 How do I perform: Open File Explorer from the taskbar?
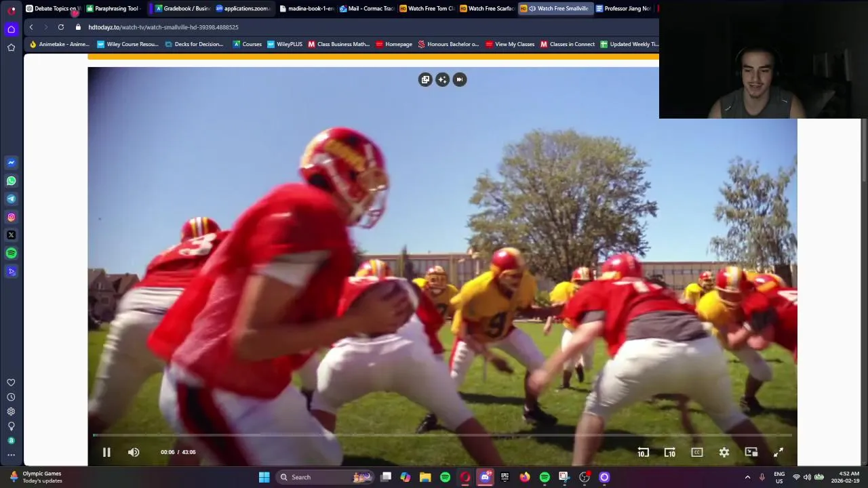(x=425, y=477)
